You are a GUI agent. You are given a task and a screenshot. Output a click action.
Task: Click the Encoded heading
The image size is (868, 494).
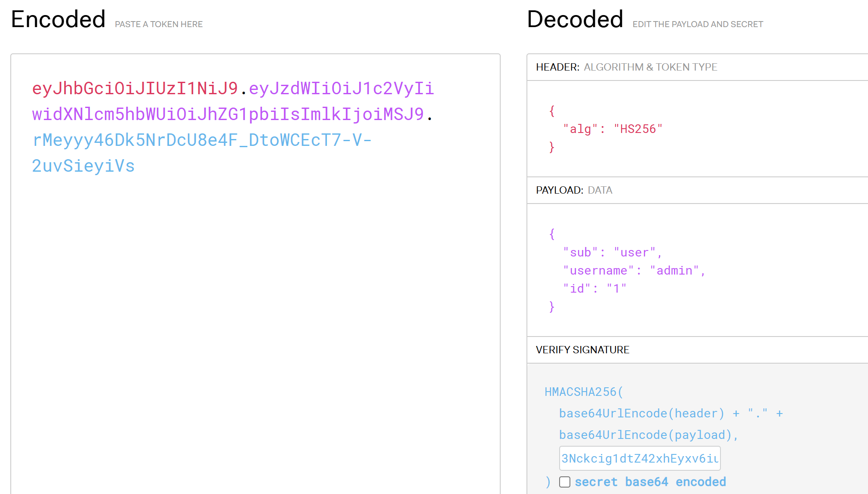click(x=58, y=19)
